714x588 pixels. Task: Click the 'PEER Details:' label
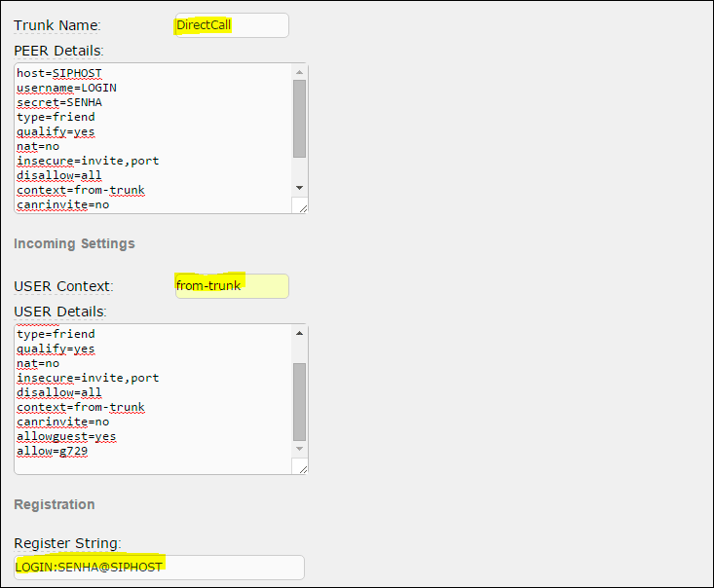58,51
